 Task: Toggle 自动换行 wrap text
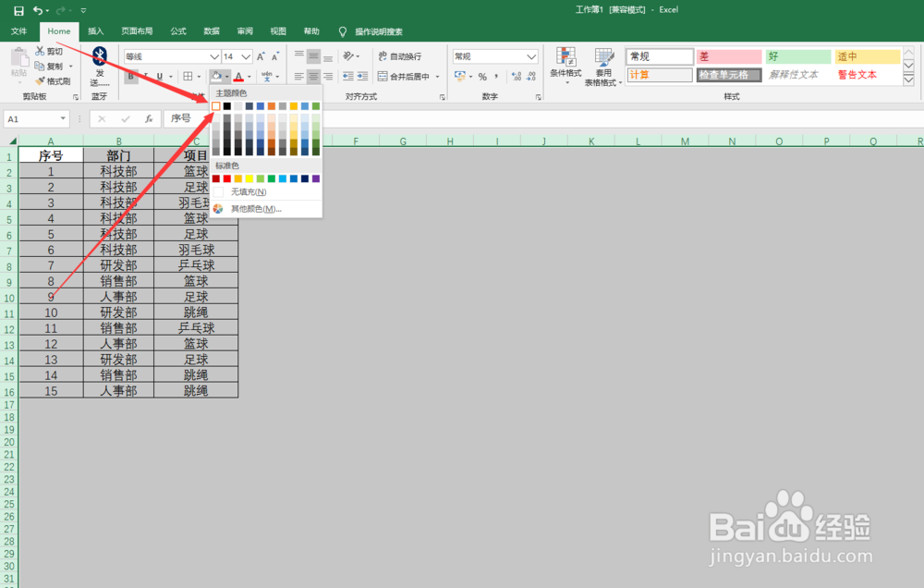click(x=399, y=56)
